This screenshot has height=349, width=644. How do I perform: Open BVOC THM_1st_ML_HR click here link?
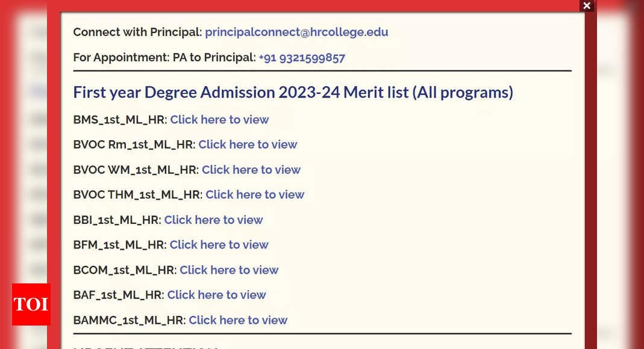255,195
